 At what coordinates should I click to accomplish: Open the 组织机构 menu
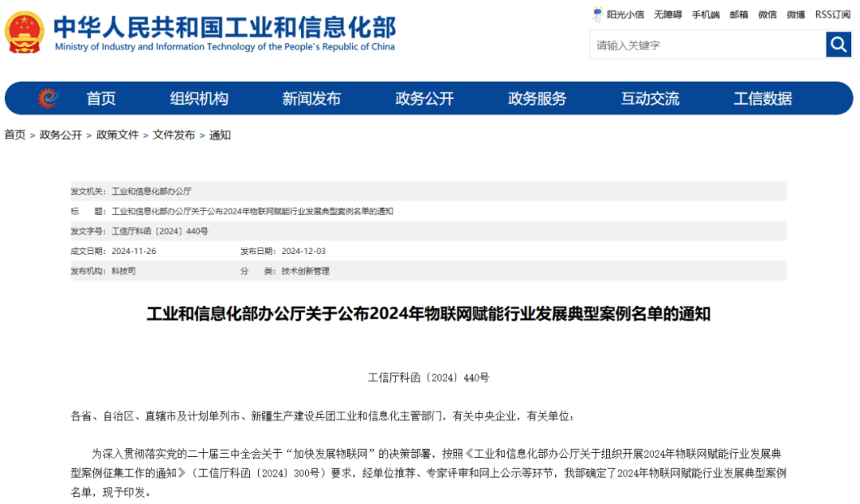pos(200,98)
